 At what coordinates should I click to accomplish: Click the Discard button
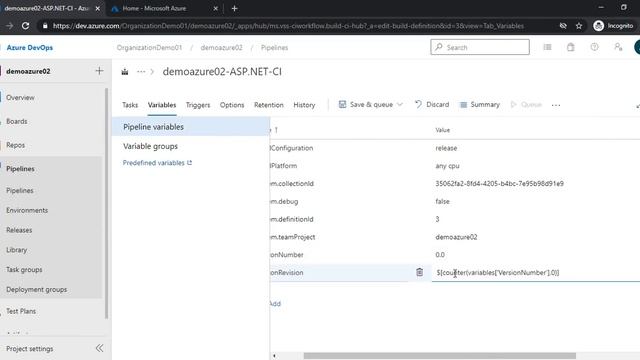point(432,104)
